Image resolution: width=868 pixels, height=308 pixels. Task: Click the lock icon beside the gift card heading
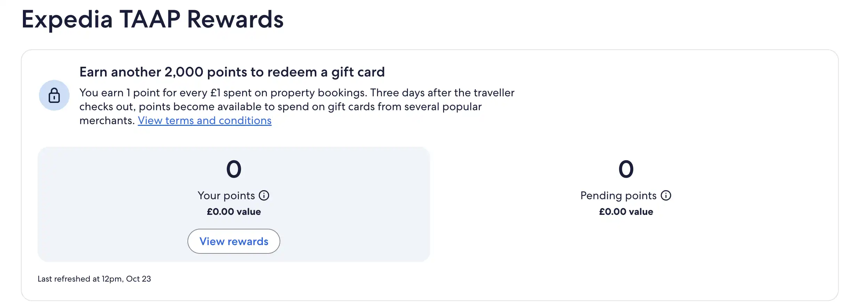tap(54, 96)
